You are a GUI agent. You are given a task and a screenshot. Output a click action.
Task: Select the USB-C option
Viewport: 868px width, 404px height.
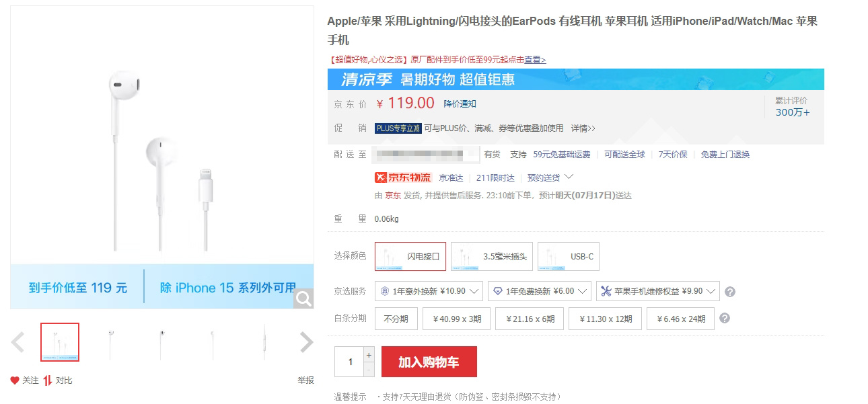(x=569, y=256)
